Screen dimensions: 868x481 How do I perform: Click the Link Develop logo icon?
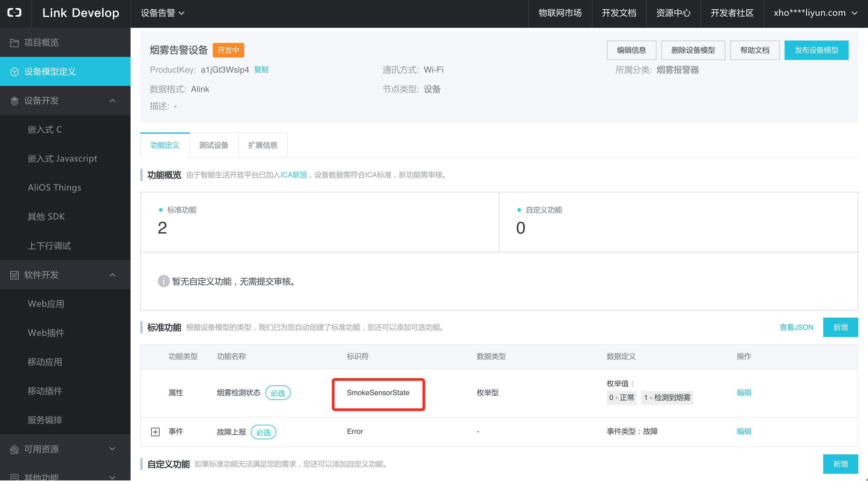coord(15,13)
